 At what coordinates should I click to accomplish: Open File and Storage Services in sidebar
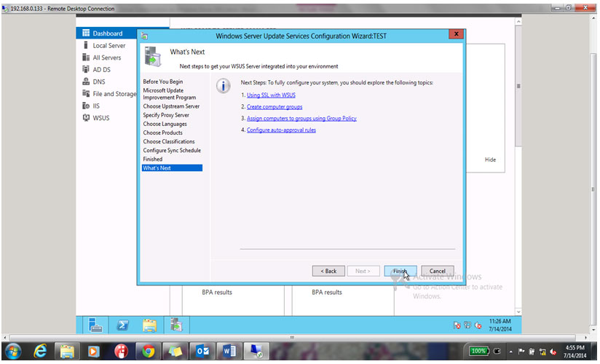[x=109, y=93]
